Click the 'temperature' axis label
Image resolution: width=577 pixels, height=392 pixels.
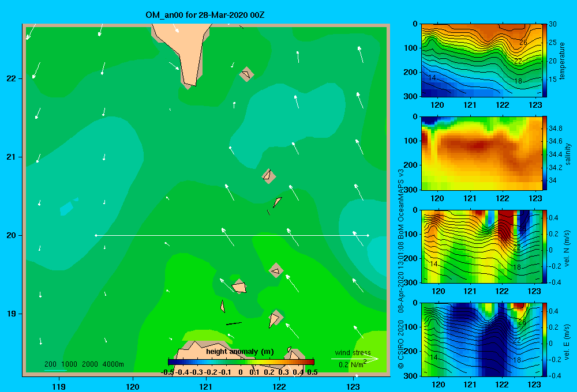pyautogui.click(x=562, y=61)
